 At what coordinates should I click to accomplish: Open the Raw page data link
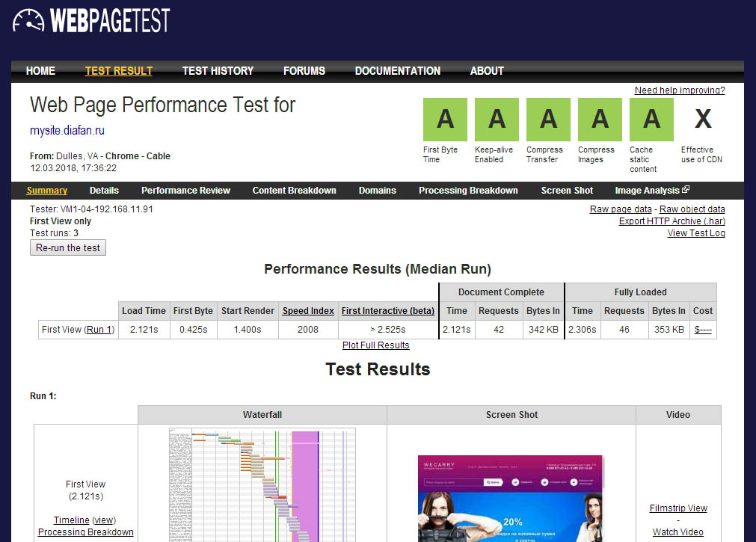[621, 209]
